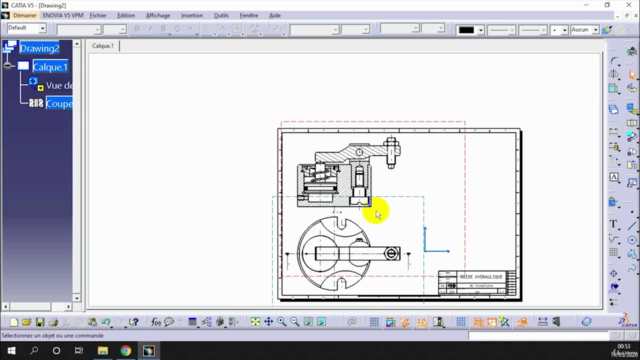640x360 pixels.
Task: Save the drawing with the floppy disk icon
Action: tap(40, 322)
